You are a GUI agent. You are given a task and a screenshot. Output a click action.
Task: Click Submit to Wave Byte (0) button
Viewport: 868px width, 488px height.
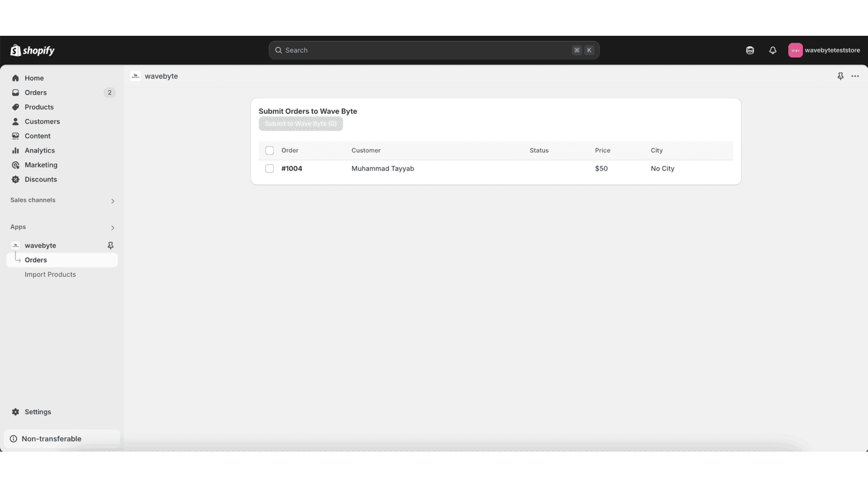coord(301,124)
